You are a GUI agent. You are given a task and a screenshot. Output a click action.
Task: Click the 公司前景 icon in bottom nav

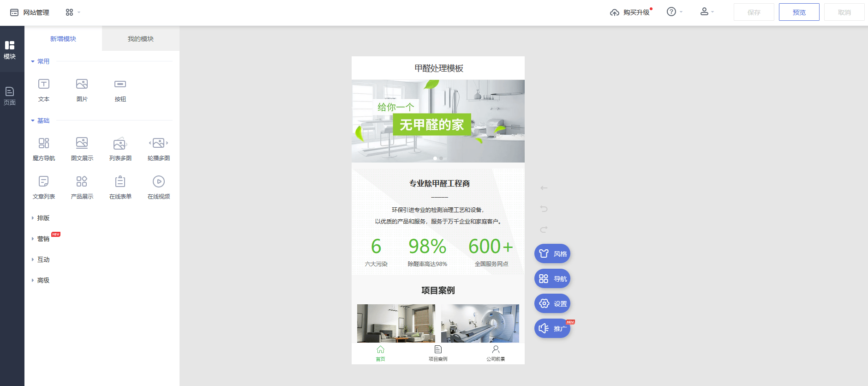coord(496,350)
